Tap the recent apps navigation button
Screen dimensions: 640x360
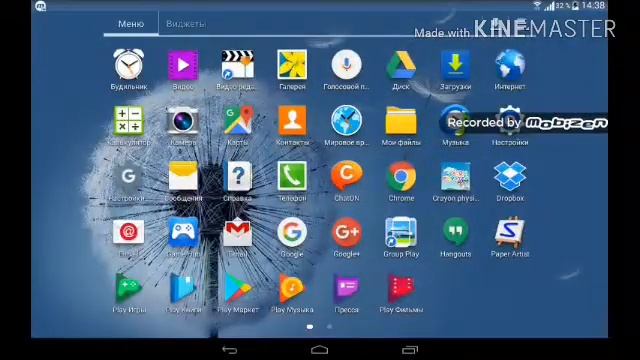(410, 350)
